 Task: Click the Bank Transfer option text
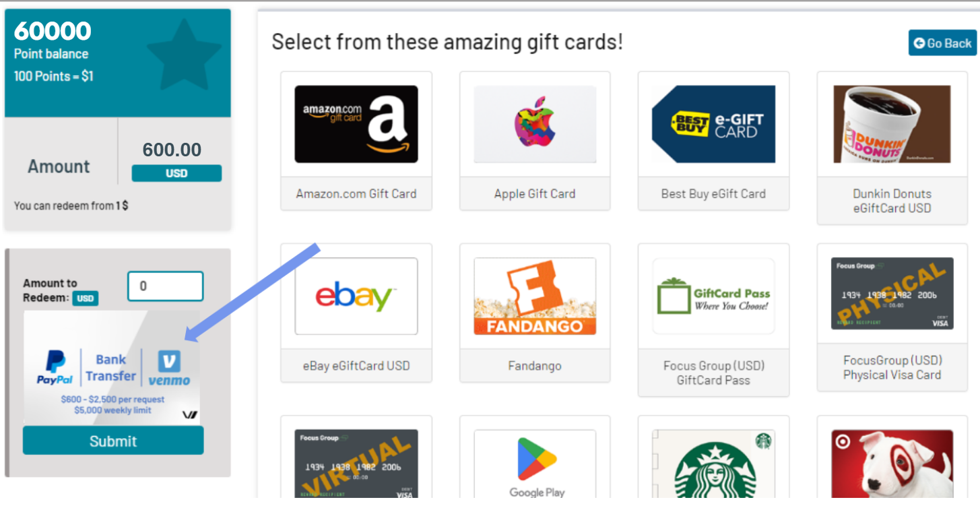(x=110, y=368)
